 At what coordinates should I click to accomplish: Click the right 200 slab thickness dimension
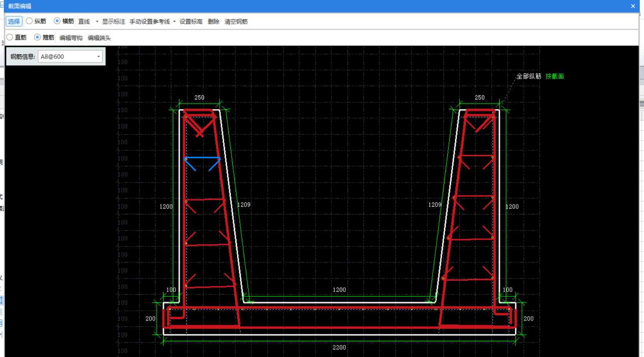528,319
